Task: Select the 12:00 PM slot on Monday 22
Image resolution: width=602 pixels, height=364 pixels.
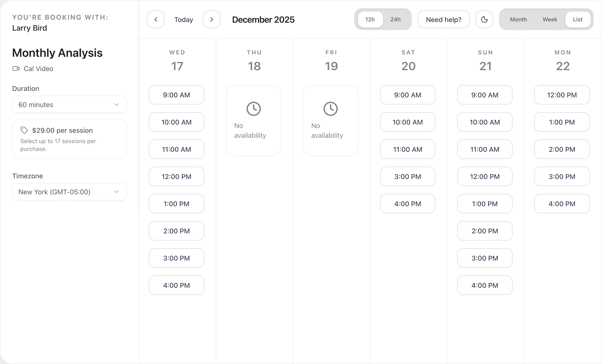Action: click(x=562, y=95)
